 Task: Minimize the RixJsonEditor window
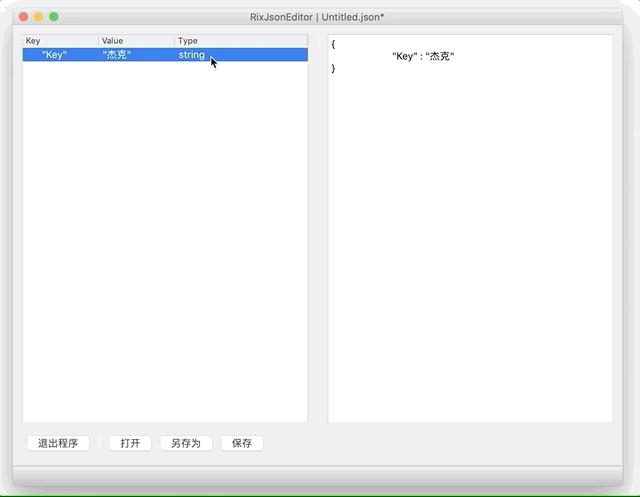coord(38,17)
